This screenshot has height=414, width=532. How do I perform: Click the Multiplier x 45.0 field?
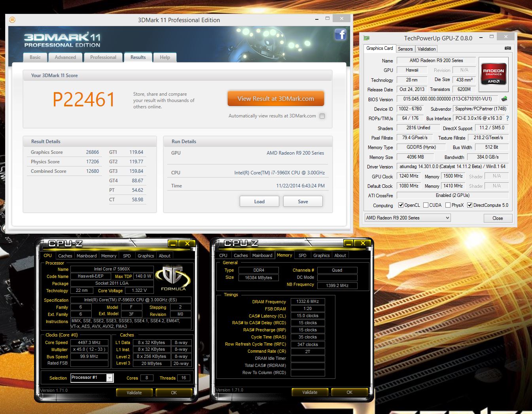89,350
